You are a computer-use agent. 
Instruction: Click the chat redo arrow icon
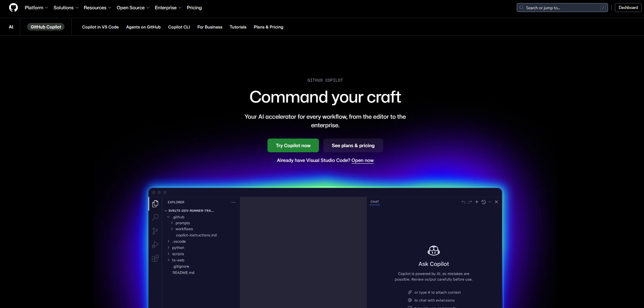coord(470,202)
